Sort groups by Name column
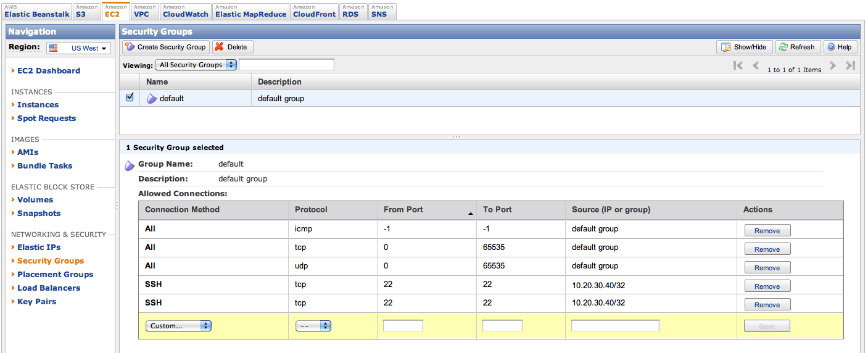The height and width of the screenshot is (353, 868). point(196,81)
